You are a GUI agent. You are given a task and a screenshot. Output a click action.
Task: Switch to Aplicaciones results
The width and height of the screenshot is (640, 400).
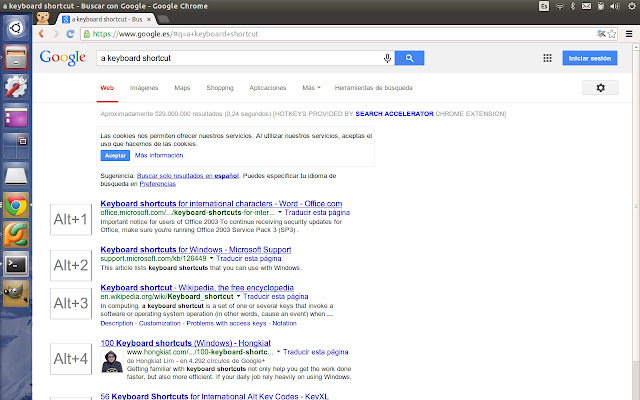[267, 88]
